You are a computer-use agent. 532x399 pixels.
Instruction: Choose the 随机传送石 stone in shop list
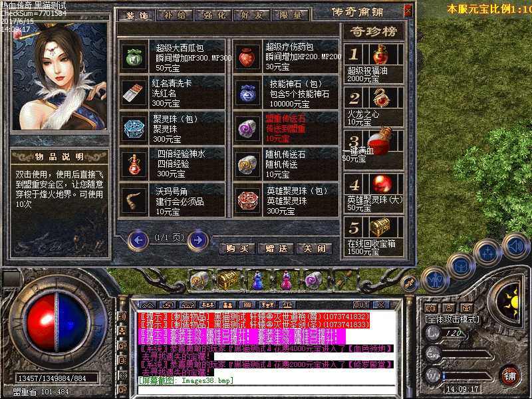pos(247,164)
